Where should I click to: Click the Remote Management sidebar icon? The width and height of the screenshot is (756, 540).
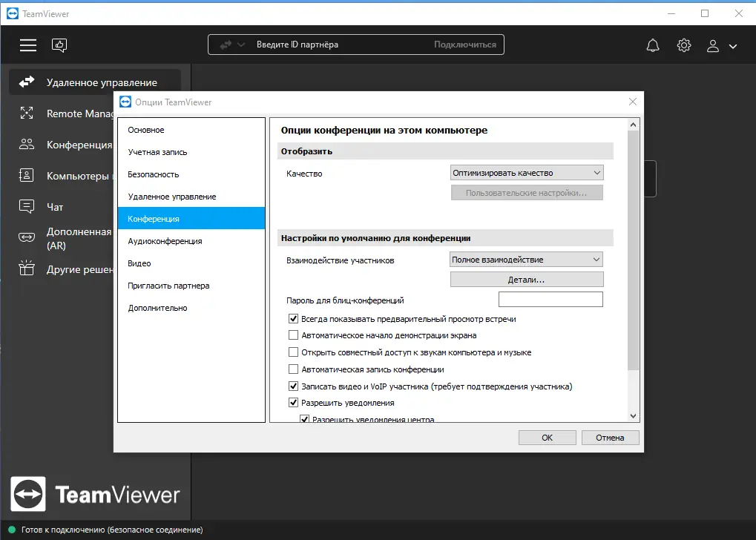[x=27, y=113]
